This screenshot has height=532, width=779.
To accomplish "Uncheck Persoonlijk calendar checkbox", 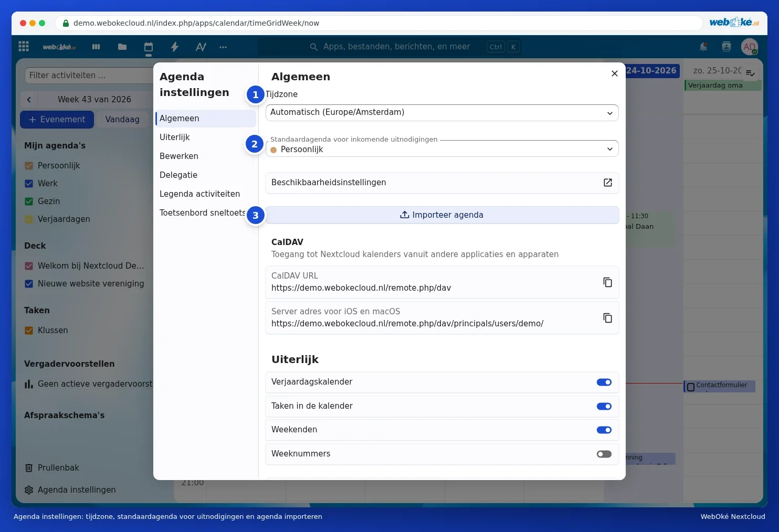I will tap(29, 166).
